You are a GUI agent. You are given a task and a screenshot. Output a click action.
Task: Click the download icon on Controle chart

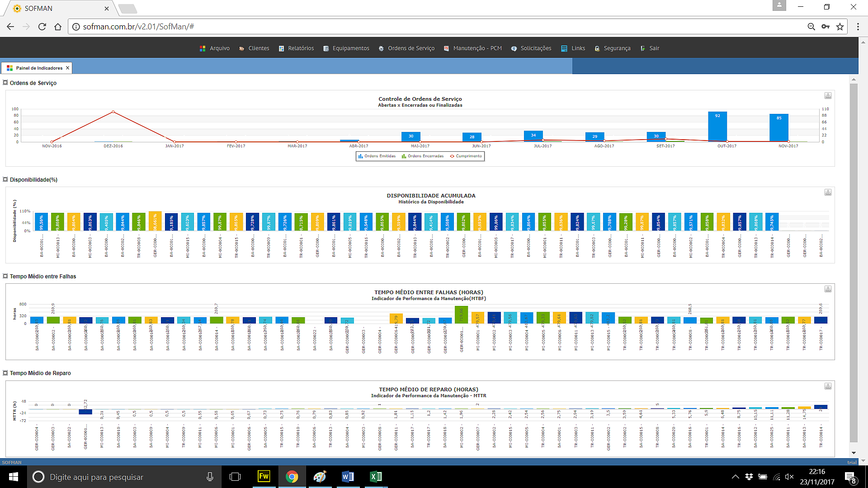click(x=828, y=95)
